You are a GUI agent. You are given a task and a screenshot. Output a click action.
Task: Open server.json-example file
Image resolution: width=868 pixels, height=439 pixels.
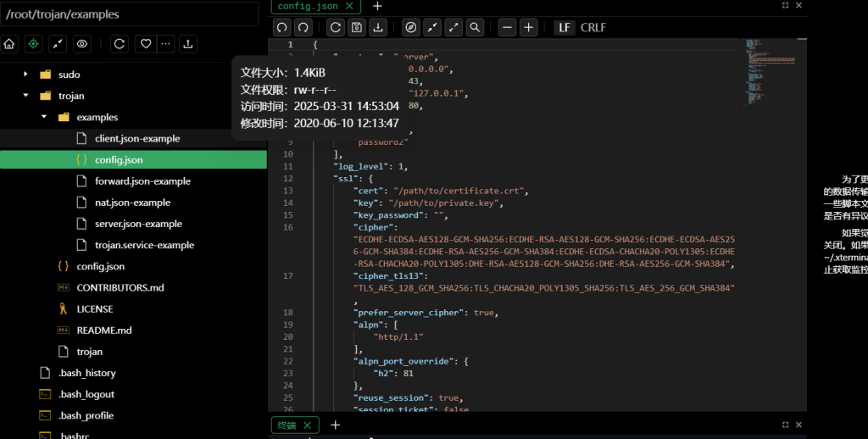tap(133, 224)
